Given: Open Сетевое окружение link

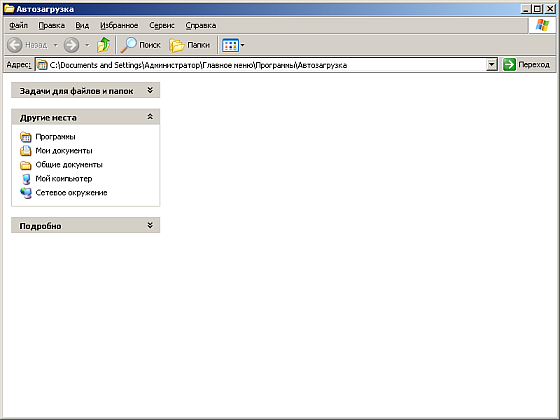Looking at the screenshot, I should (71, 192).
